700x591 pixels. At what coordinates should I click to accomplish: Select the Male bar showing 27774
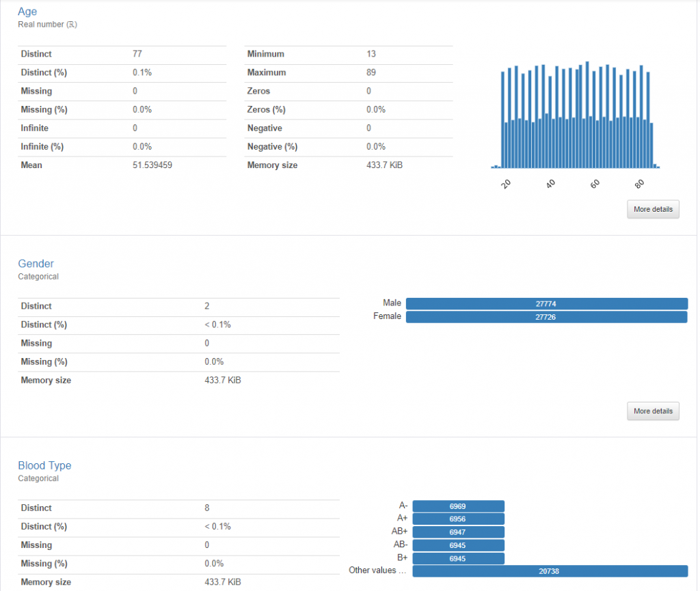click(546, 304)
